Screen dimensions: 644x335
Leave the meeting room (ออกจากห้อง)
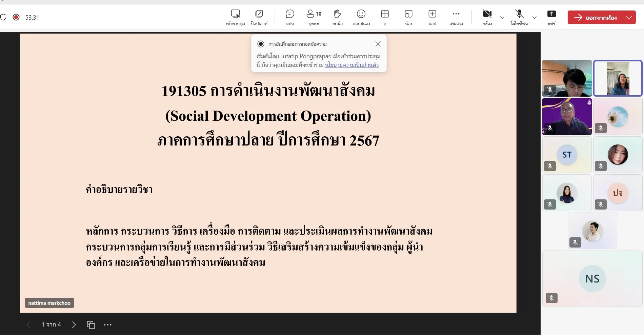tap(597, 17)
